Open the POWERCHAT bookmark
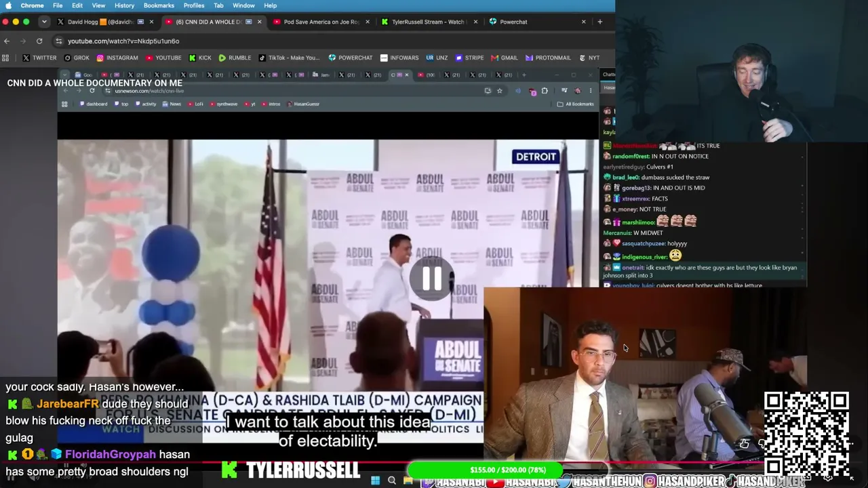The width and height of the screenshot is (868, 488). point(351,58)
